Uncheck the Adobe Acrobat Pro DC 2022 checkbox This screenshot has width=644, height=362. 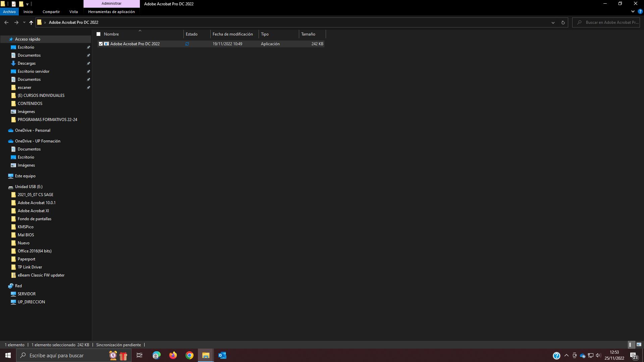(x=101, y=44)
